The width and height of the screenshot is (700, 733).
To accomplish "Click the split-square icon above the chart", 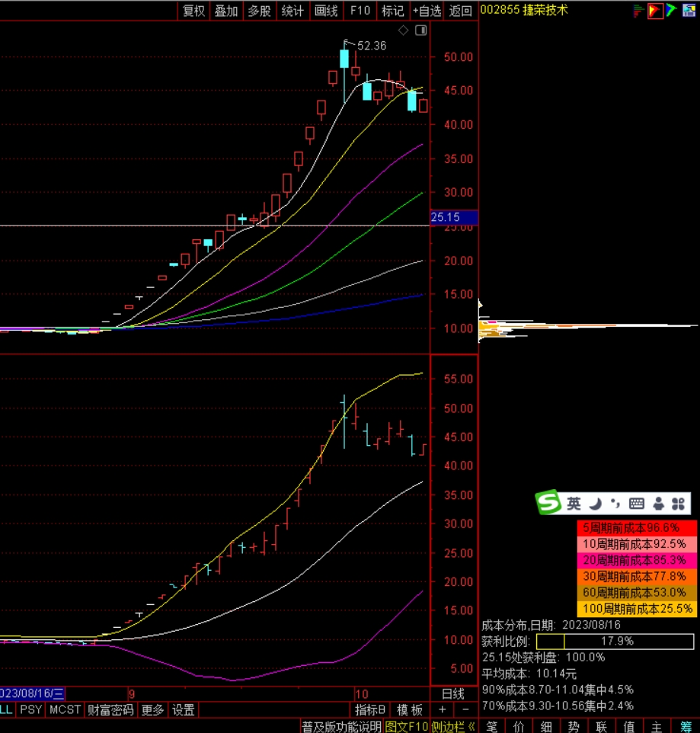I will point(420,30).
